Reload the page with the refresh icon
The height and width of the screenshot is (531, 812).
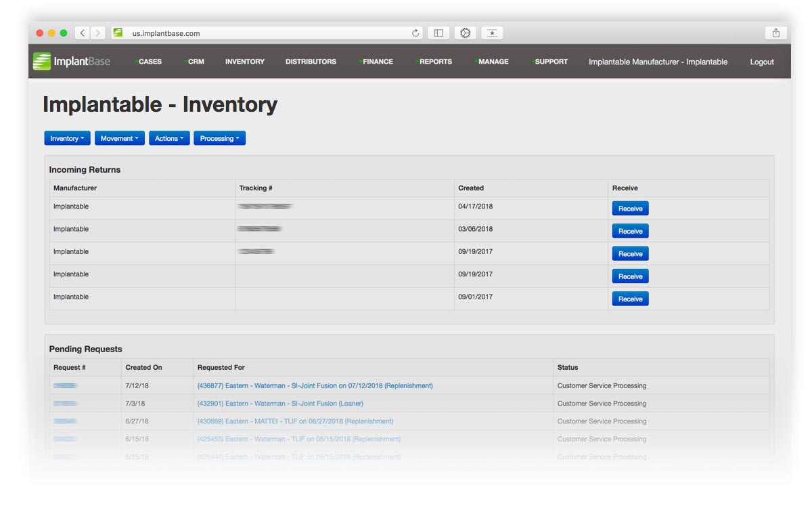click(415, 33)
